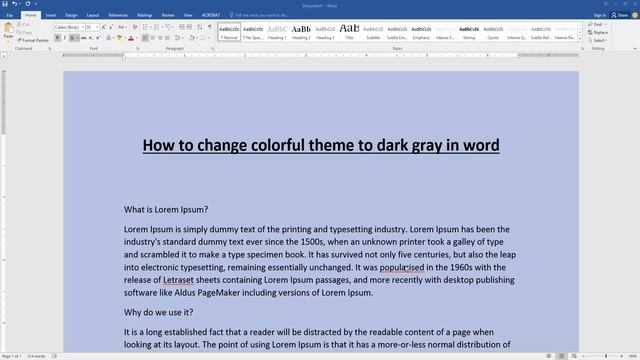Screen dimensions: 640x360
Task: Open the Paragraph dialog launcher
Action: [213, 49]
